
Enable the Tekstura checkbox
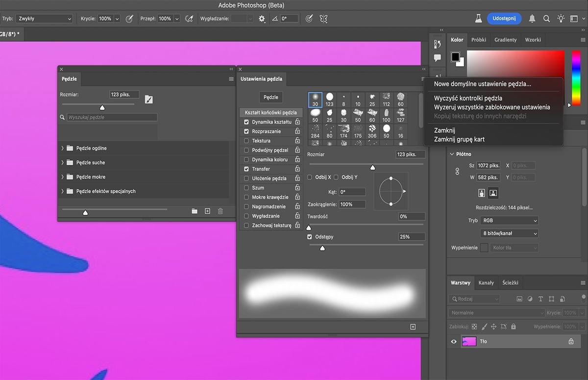246,141
